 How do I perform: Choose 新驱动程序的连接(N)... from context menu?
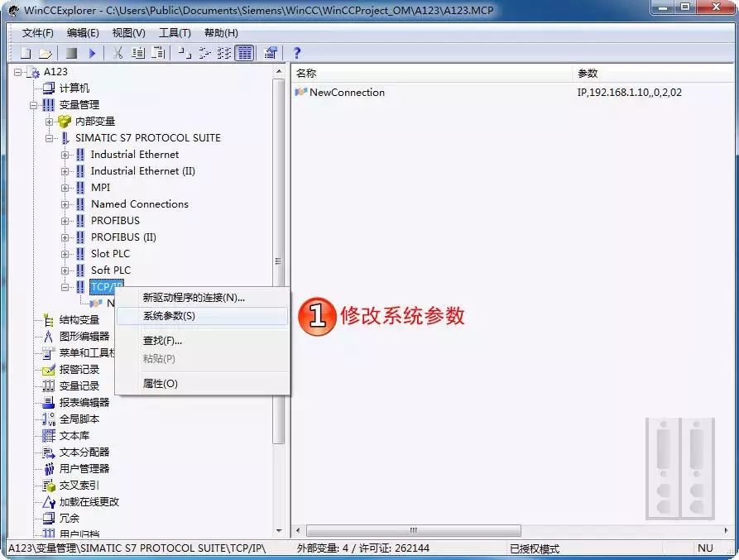(x=202, y=298)
